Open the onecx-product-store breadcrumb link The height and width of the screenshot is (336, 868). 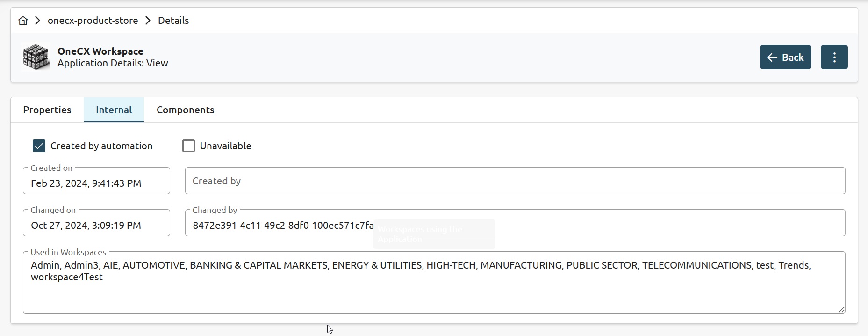[x=93, y=21]
